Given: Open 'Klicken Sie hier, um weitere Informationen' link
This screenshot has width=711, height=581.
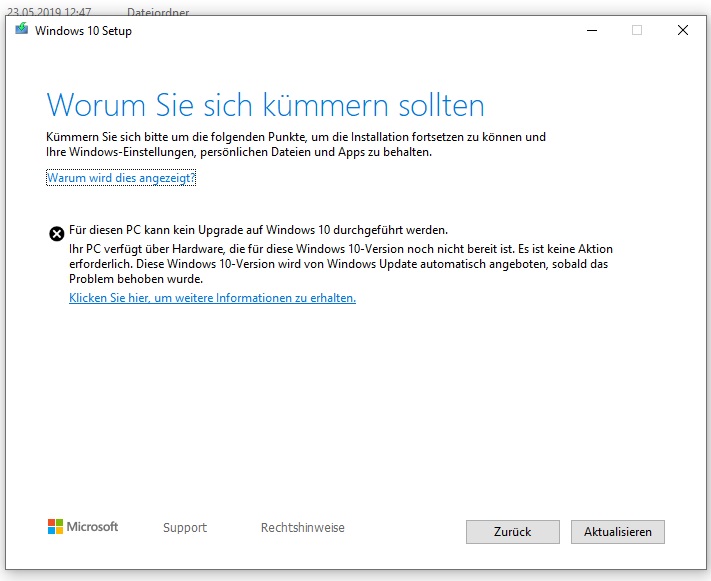Looking at the screenshot, I should click(x=212, y=298).
